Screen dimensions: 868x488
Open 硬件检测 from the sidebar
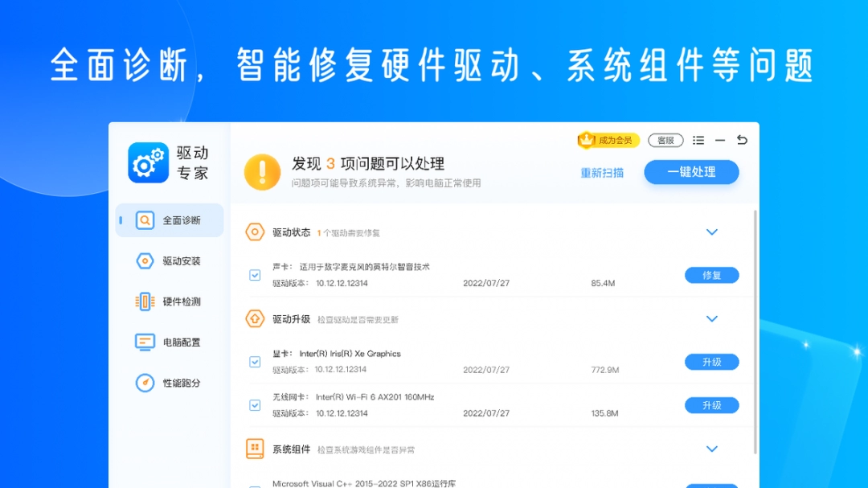(169, 301)
